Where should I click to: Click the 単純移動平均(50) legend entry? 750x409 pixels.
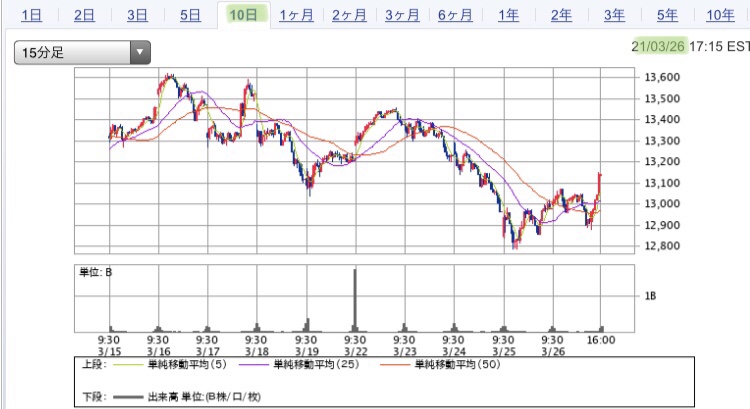pos(457,365)
